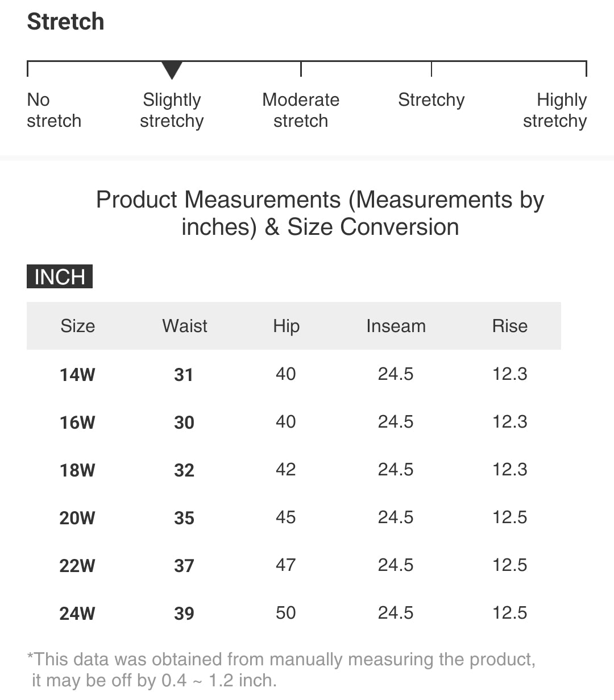Click the manual measuring disclaimer note

click(x=281, y=669)
